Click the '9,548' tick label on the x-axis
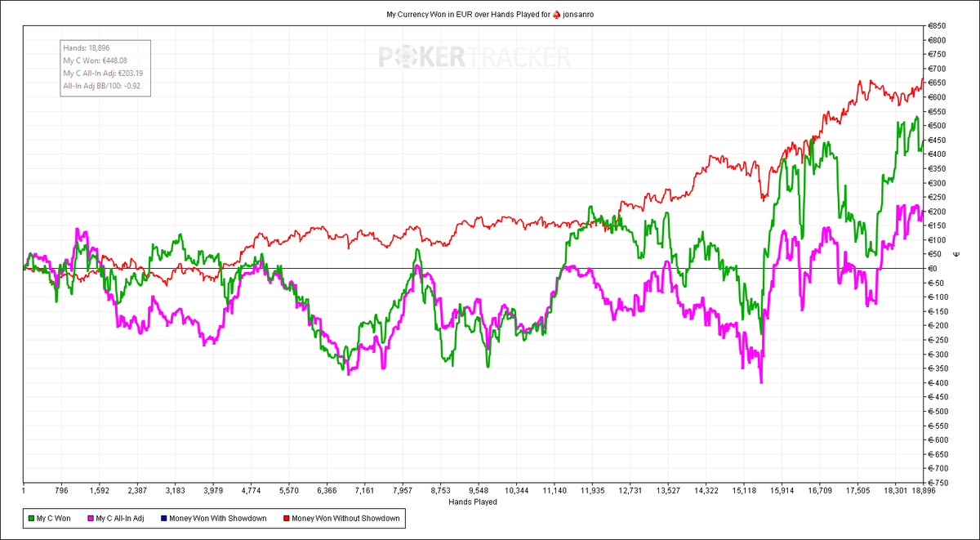 click(x=479, y=491)
